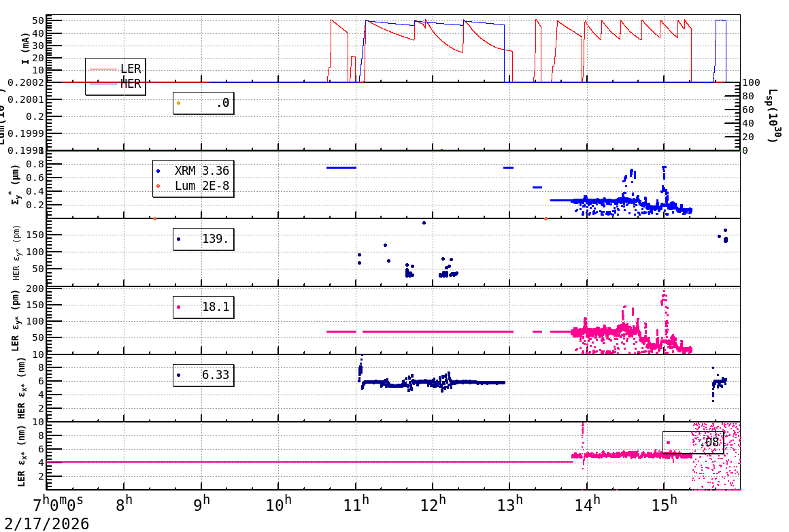
Task: Click the 0.1999 tick label on luminosity axis
Action: [25, 133]
